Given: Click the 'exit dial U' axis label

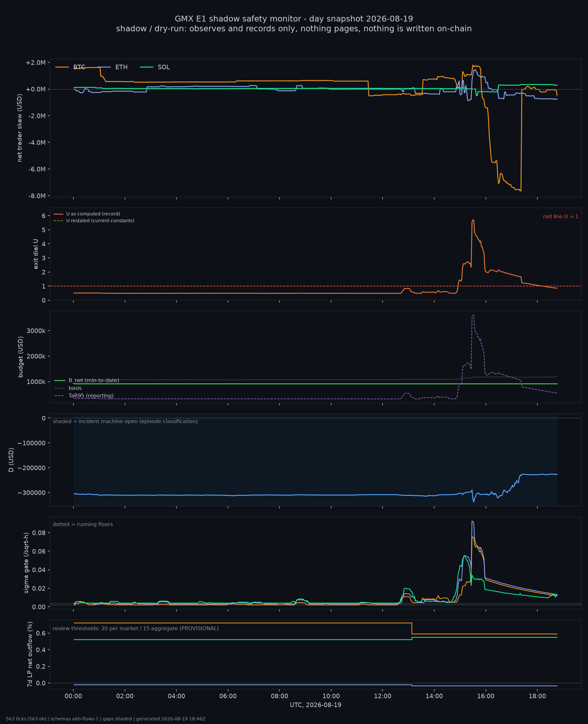Looking at the screenshot, I should [36, 254].
